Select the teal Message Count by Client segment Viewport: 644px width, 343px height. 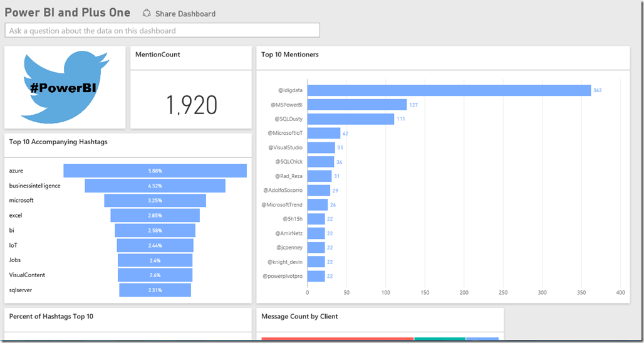440,339
